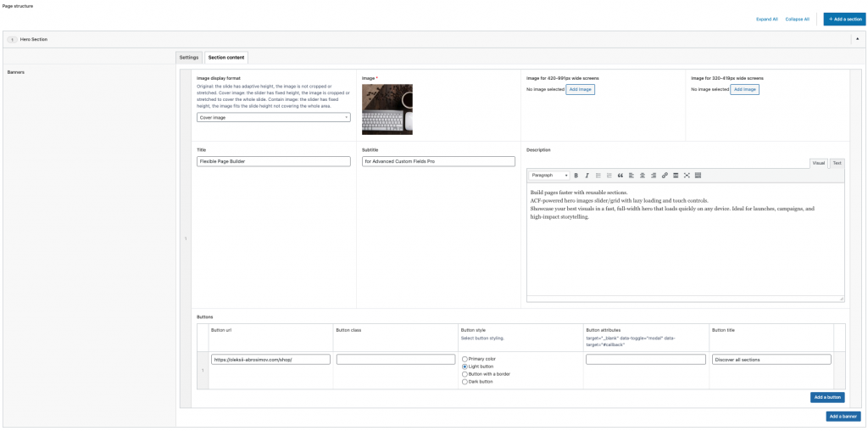Select Button with a border style

465,374
